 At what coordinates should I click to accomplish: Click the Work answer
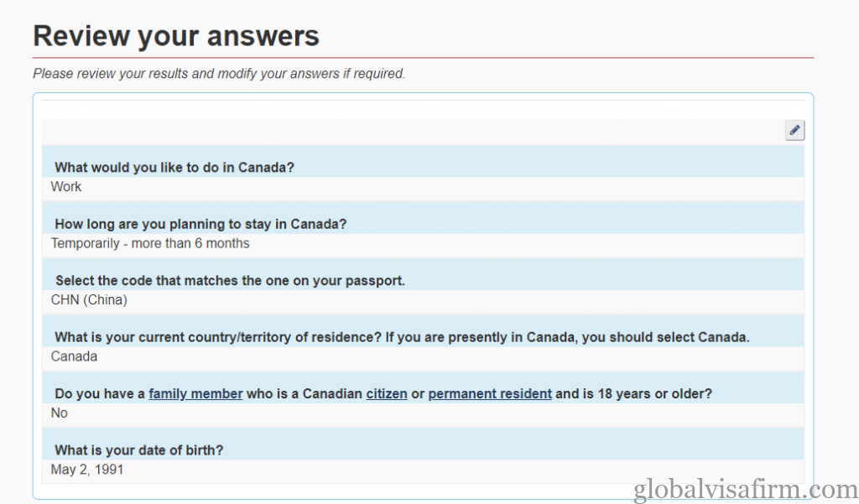click(x=66, y=187)
